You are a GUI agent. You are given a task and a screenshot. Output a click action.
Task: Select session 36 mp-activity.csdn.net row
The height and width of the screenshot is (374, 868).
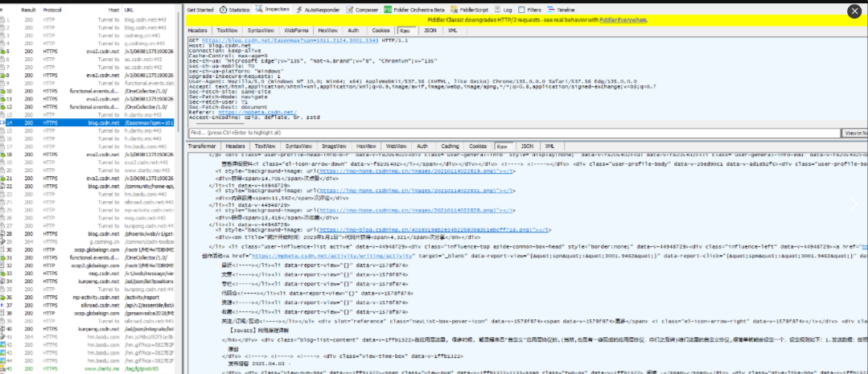(x=88, y=297)
